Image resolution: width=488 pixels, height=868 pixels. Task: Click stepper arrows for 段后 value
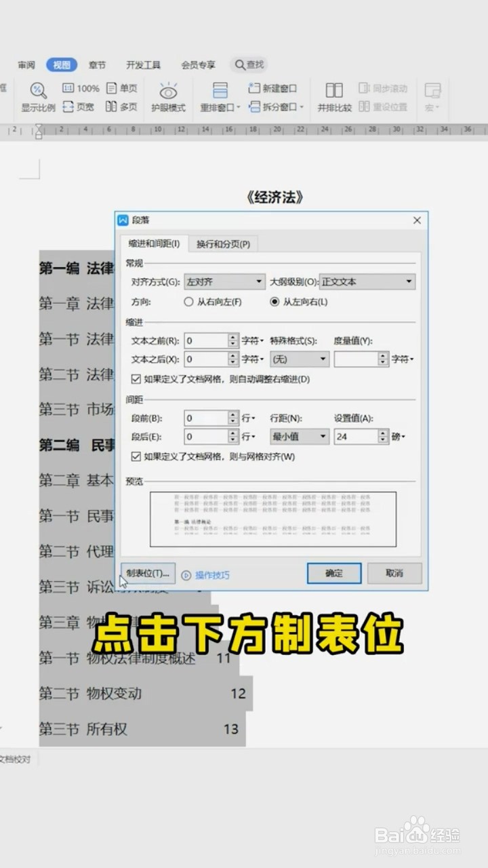pos(234,437)
